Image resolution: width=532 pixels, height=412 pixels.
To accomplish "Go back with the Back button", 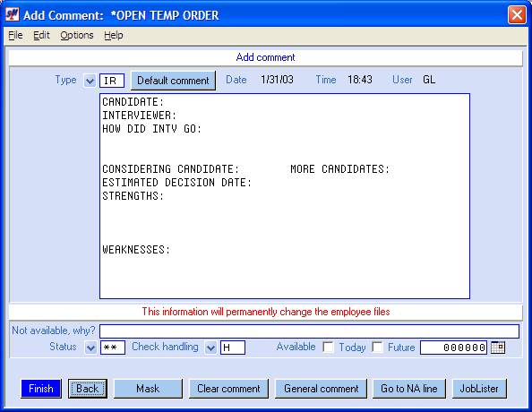I will click(x=88, y=388).
